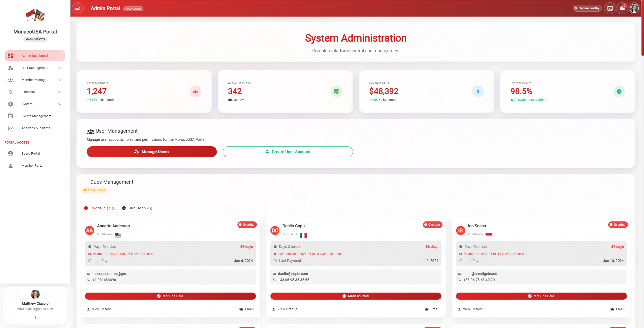Click the page's vertical scrollbar thumb
The height and width of the screenshot is (328, 644).
coord(642,28)
